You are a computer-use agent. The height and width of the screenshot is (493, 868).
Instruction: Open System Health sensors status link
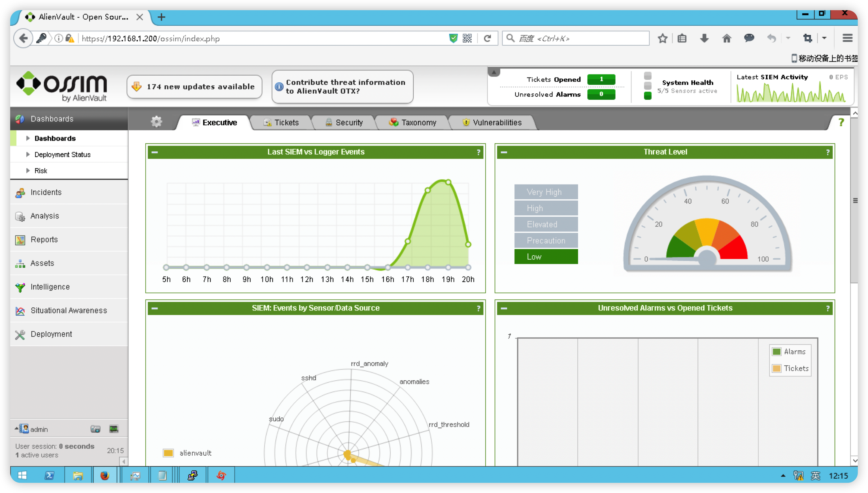click(687, 87)
